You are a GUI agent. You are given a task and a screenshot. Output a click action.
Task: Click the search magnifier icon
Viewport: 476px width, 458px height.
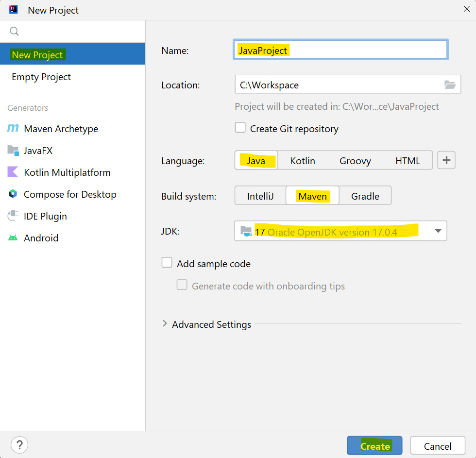coord(14,31)
